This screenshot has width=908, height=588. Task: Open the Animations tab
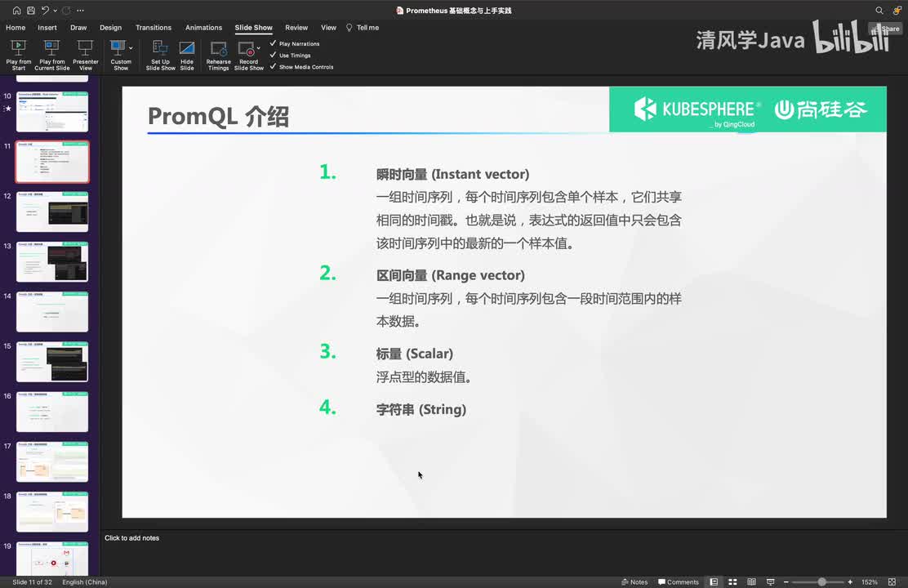coord(204,27)
